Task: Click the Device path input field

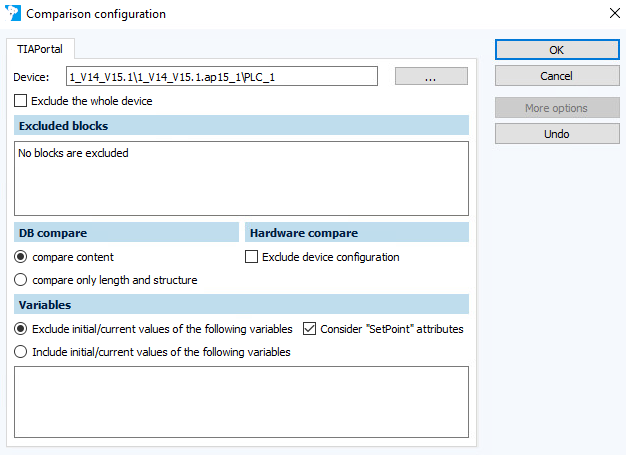Action: click(221, 77)
